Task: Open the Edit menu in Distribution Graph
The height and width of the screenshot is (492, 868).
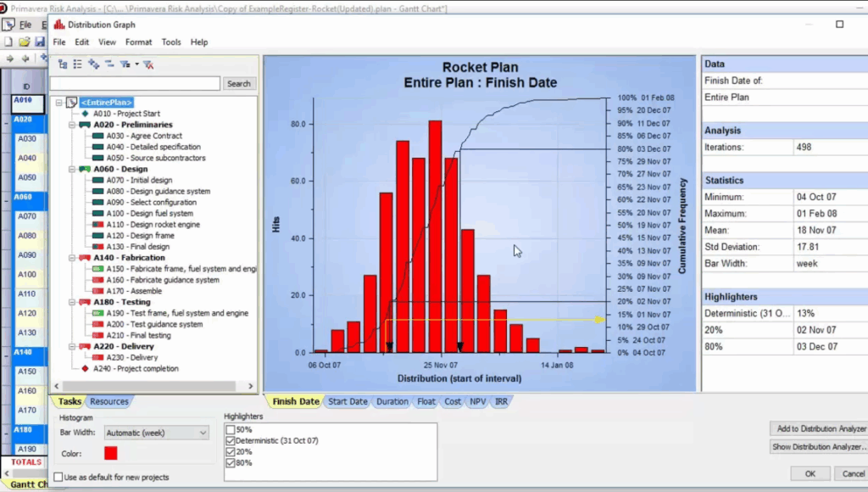Action: [x=82, y=42]
